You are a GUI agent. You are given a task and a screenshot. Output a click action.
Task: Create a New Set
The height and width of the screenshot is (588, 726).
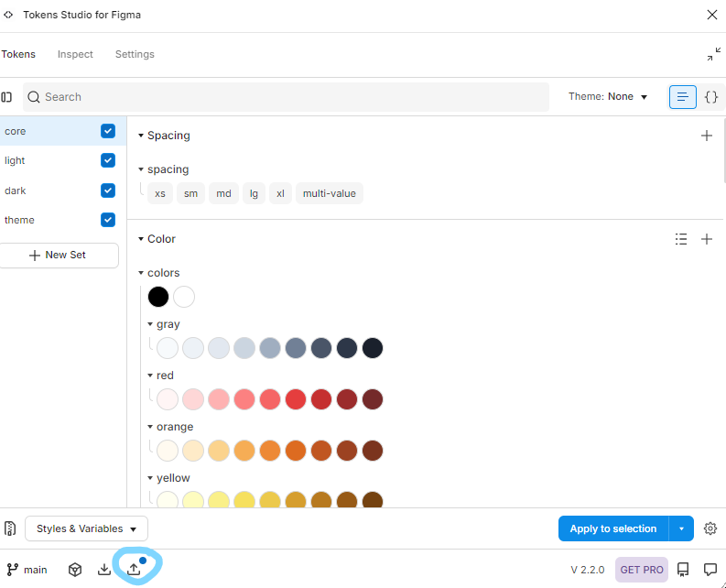pos(59,256)
